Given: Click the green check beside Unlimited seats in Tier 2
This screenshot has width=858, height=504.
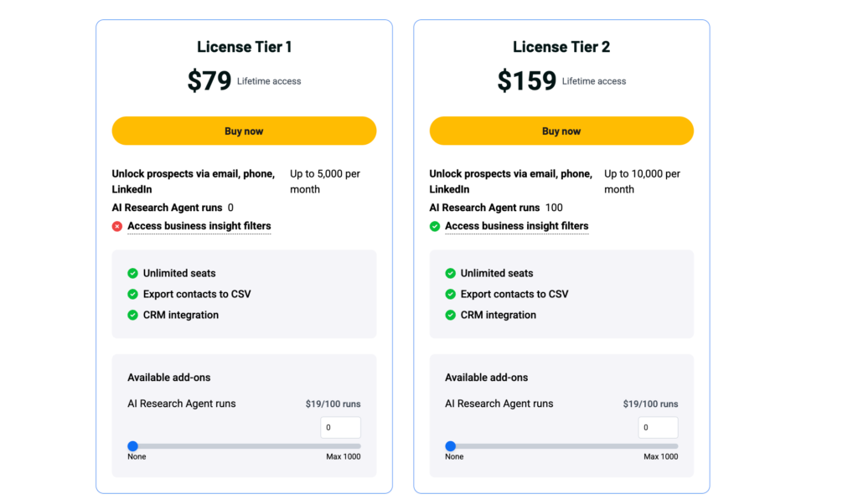Looking at the screenshot, I should pos(452,273).
